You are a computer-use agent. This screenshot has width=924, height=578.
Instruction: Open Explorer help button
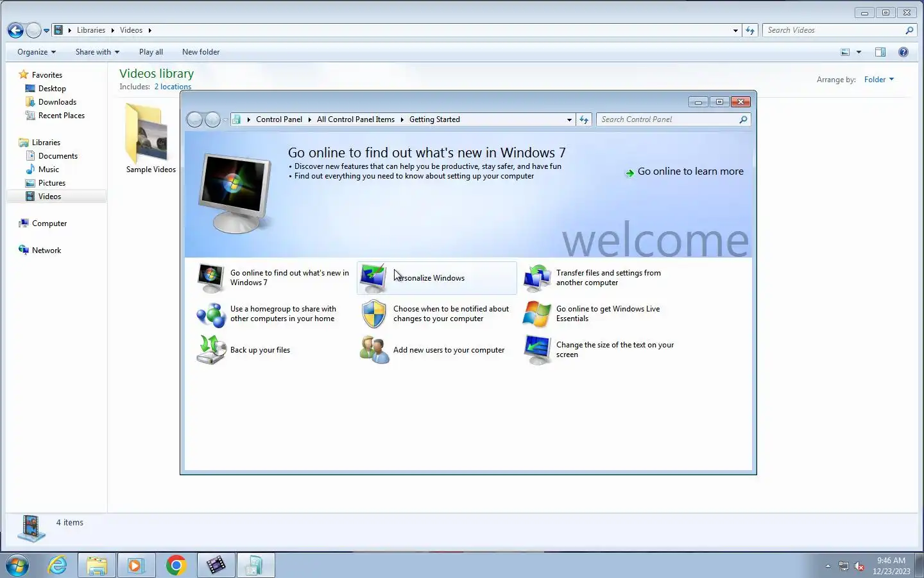(x=903, y=52)
